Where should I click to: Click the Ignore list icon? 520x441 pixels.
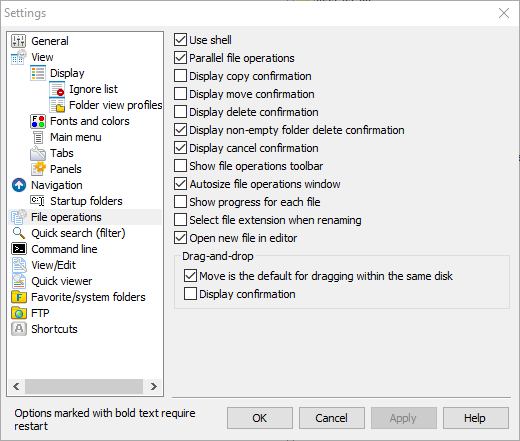tap(57, 89)
